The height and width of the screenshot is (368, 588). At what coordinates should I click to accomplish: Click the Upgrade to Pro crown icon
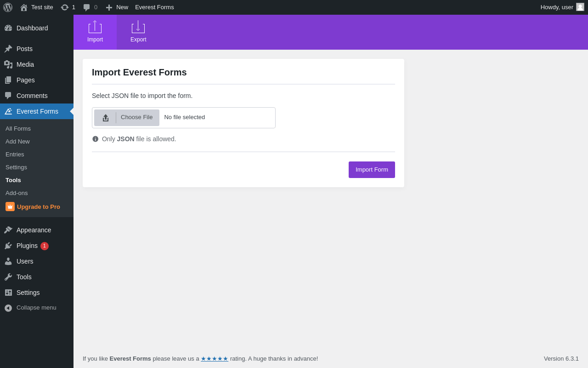(x=10, y=207)
